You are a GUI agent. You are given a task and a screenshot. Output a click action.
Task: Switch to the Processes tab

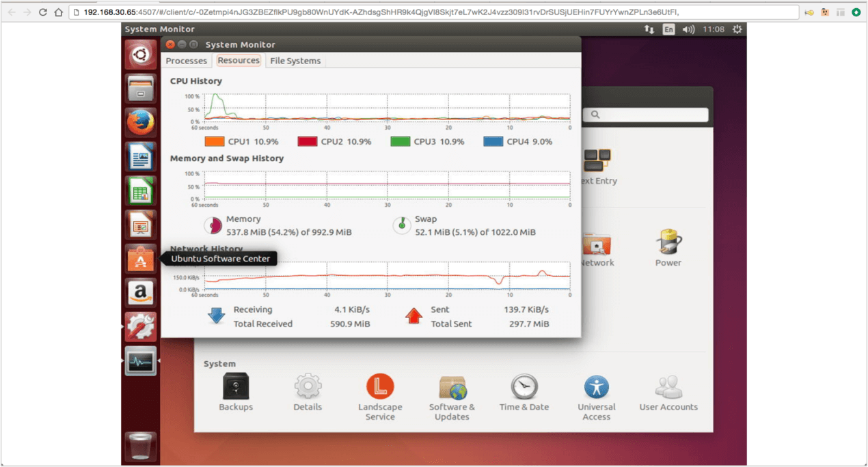coord(187,61)
